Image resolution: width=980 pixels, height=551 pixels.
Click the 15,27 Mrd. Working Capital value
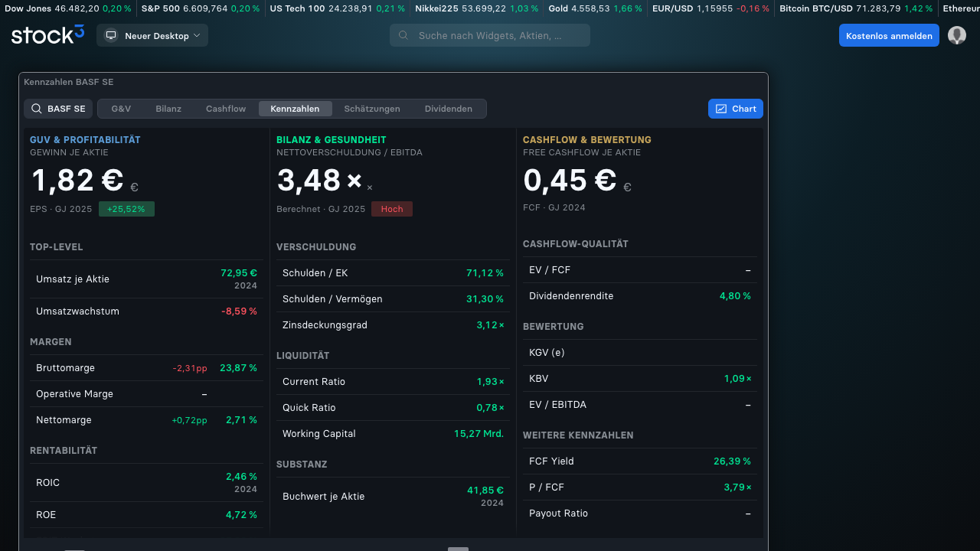coord(479,434)
